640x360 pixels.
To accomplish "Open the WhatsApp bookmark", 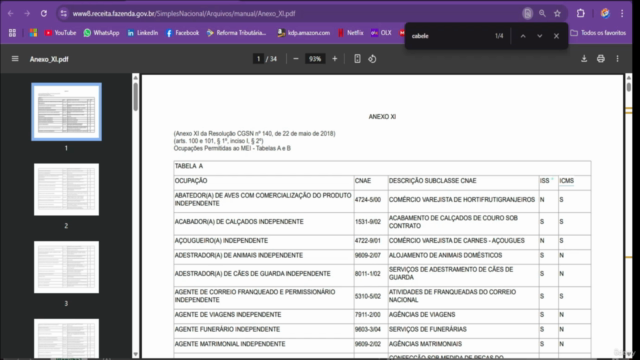I will (x=101, y=33).
